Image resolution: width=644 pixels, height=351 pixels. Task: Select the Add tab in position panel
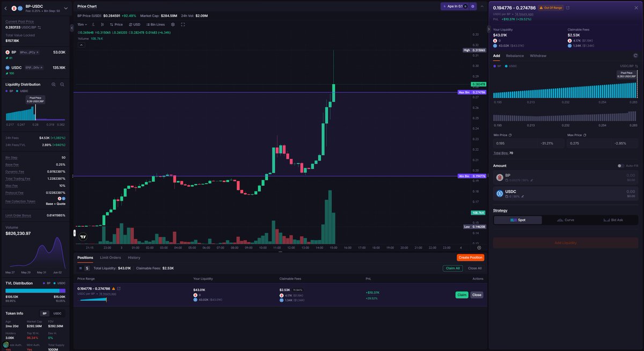pos(496,56)
